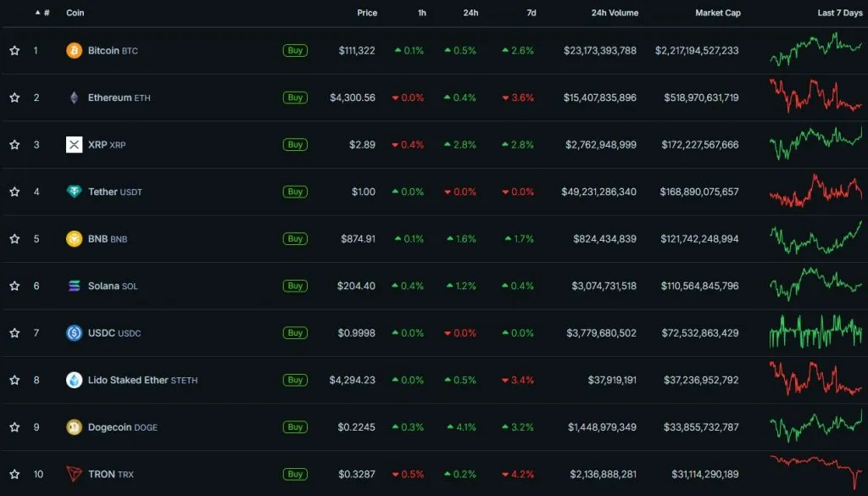This screenshot has width=868, height=496.
Task: Click the BNB logo icon
Action: 74,239
